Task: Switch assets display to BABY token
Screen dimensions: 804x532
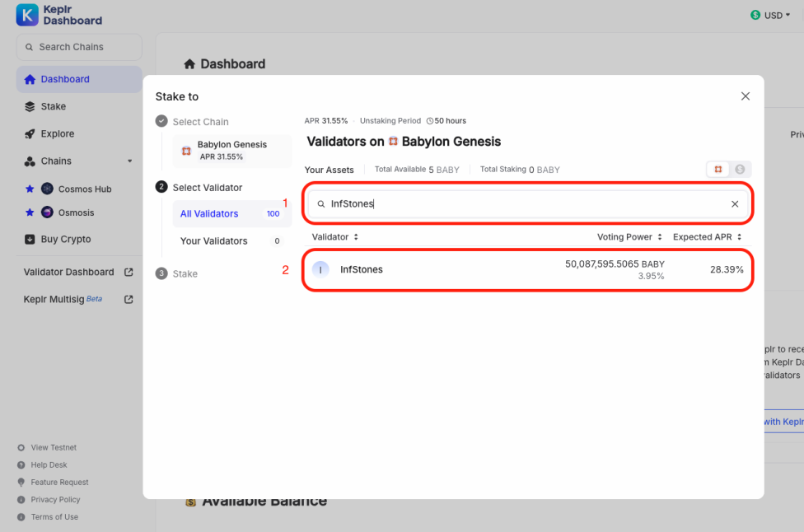Action: click(718, 169)
